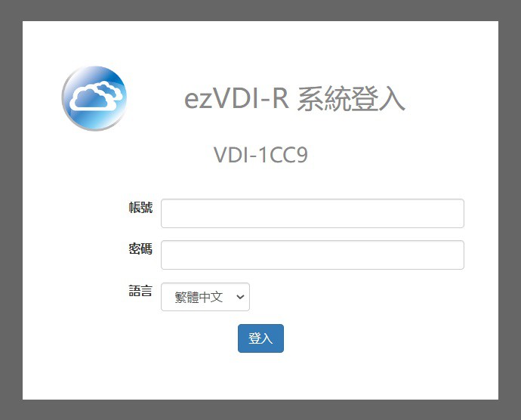521x420 pixels.
Task: Click the ezVDI-R heading text
Action: (x=236, y=99)
